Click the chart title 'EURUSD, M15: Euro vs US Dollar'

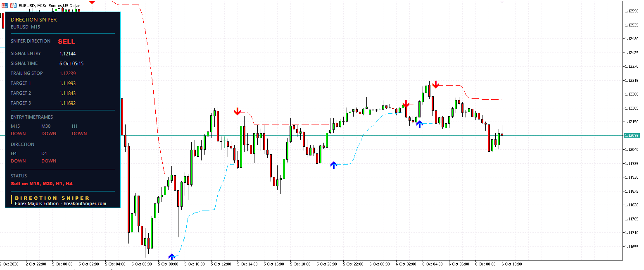tap(49, 5)
